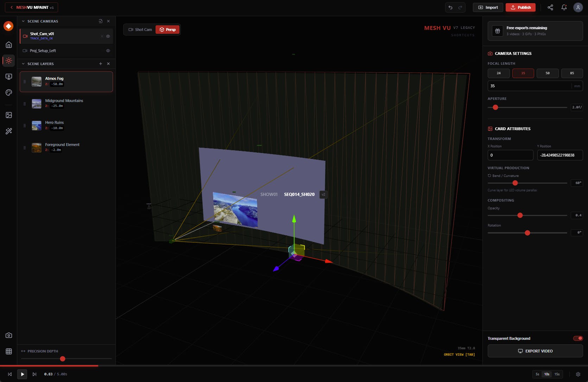Go back using the MeshVu MPaint back chevron
Screen dimensions: 588x382
click(x=12, y=7)
